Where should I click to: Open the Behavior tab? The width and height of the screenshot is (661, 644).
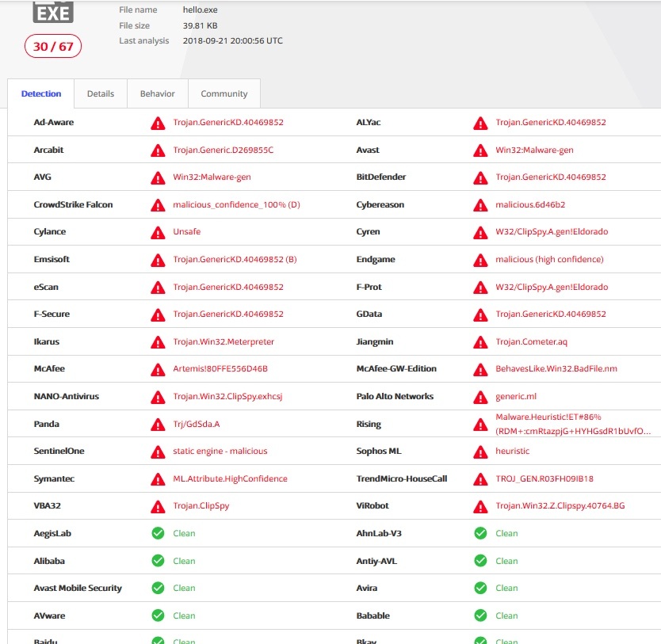[x=157, y=93]
